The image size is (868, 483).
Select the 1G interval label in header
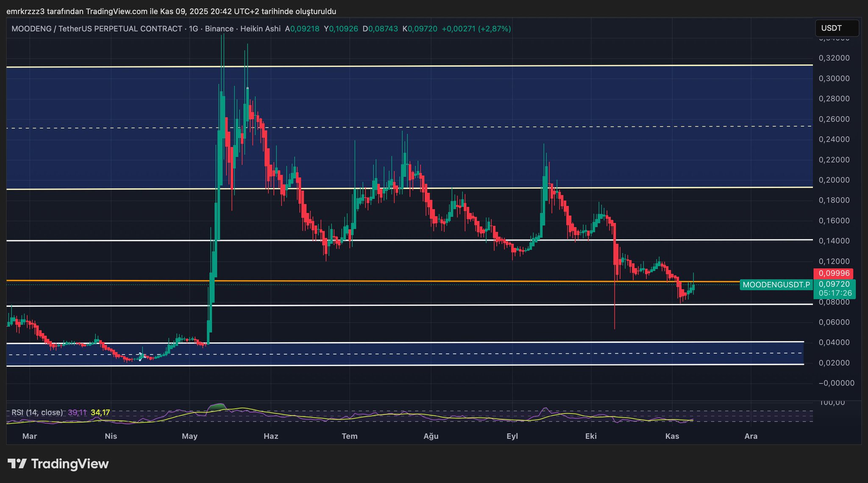(x=193, y=29)
